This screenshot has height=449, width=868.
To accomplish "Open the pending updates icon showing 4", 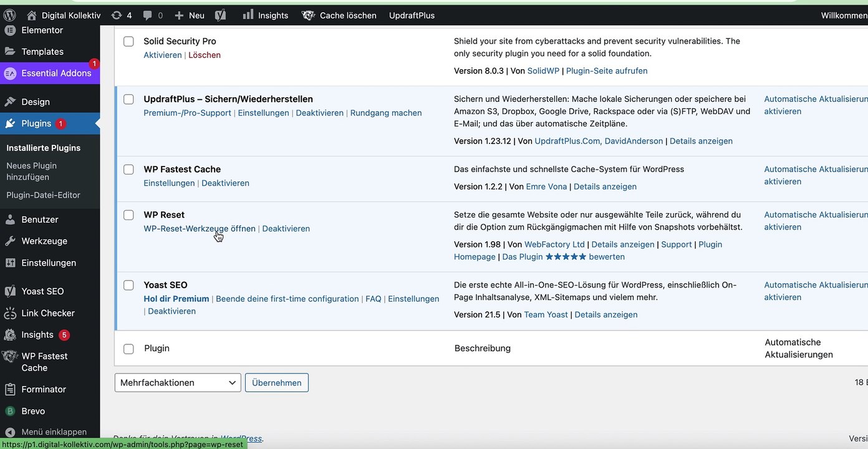I will tap(121, 15).
